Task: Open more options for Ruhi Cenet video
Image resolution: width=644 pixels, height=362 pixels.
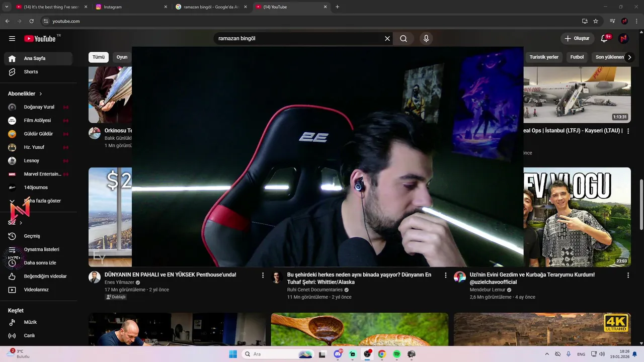Action: click(445, 276)
